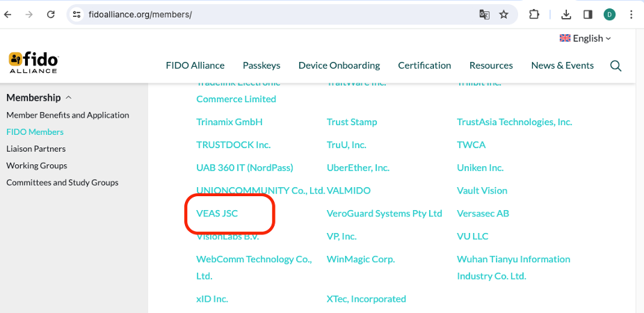Open the UberEther, Inc. member link

tap(358, 168)
